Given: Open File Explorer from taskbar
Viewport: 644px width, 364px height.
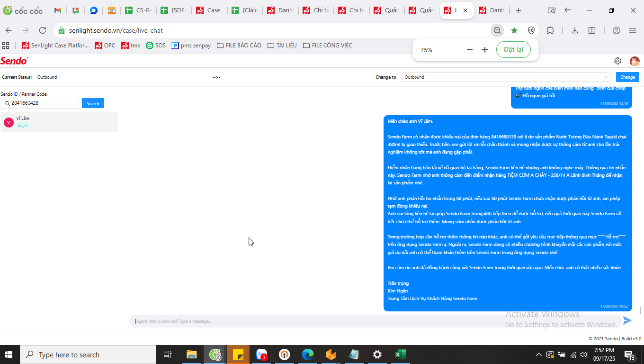Looking at the screenshot, I should (192, 355).
